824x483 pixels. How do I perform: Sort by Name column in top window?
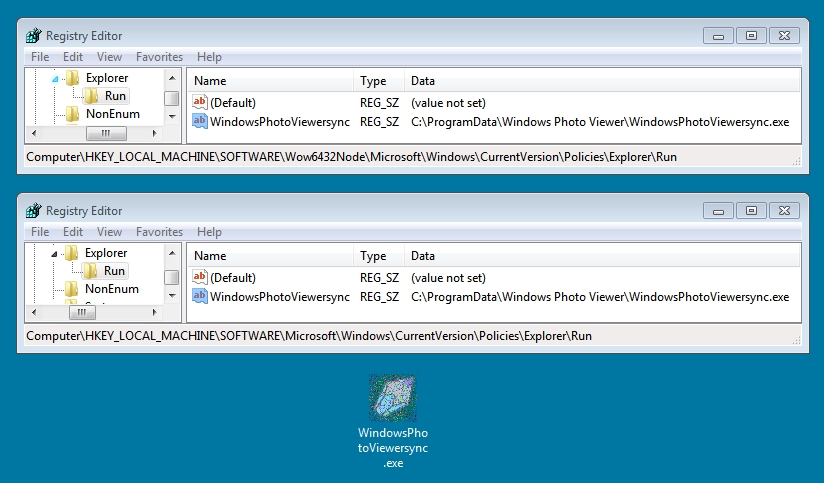click(270, 81)
